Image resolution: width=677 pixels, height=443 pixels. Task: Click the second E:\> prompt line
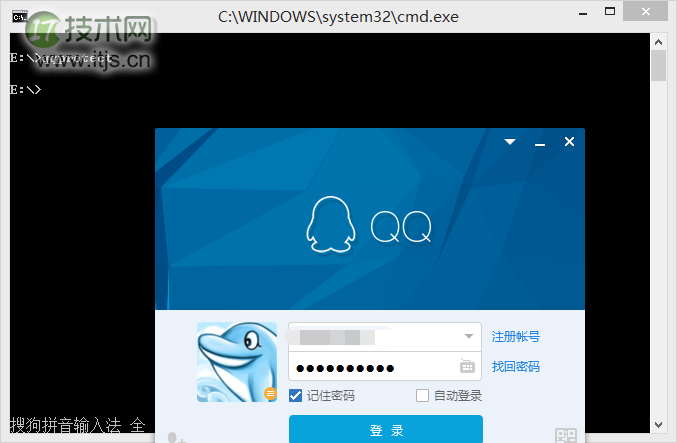click(x=25, y=89)
